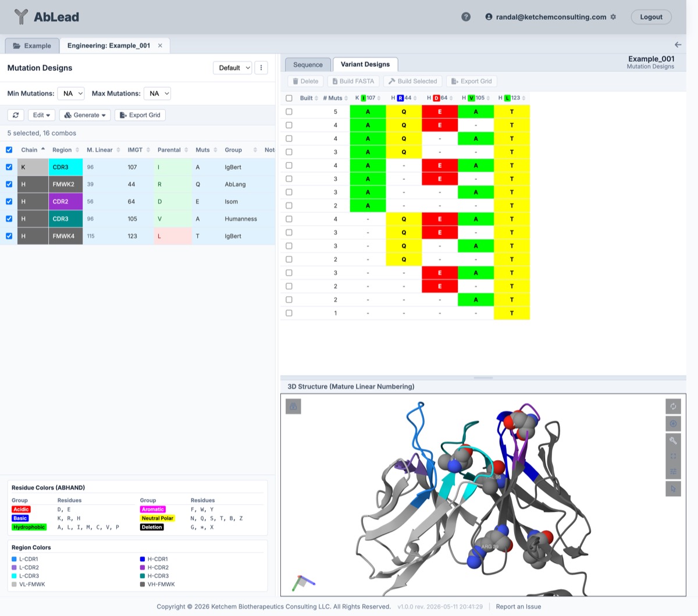Open user settings gear icon
This screenshot has width=698, height=616.
pyautogui.click(x=613, y=17)
